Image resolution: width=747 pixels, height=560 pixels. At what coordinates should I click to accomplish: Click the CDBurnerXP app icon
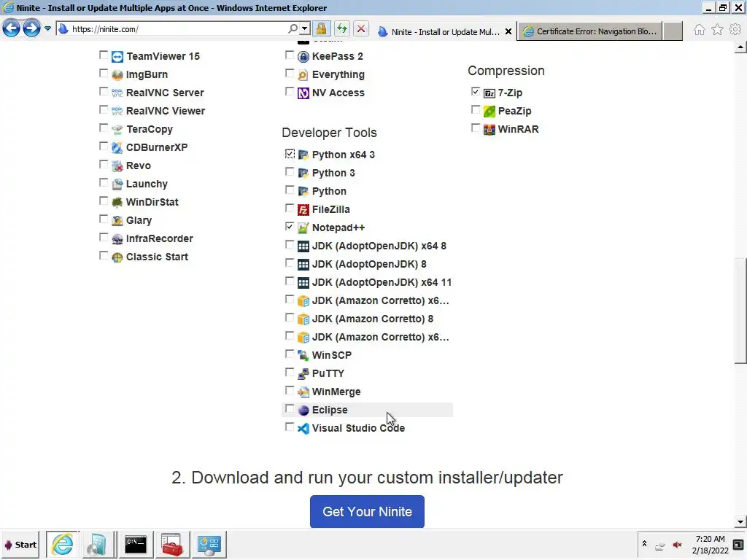tap(117, 147)
